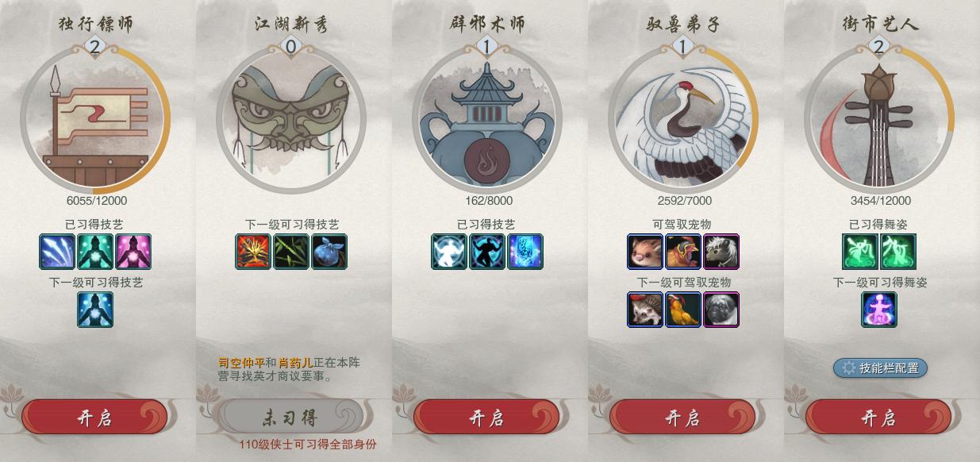980x462 pixels.
Task: Click 开启 button for 驭兽弟子
Action: [682, 417]
